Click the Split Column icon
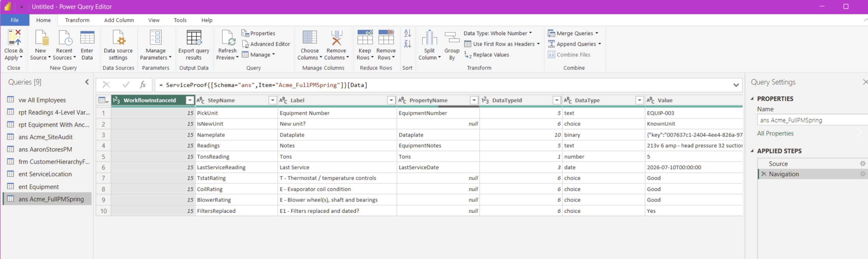The image size is (868, 259). 429,37
